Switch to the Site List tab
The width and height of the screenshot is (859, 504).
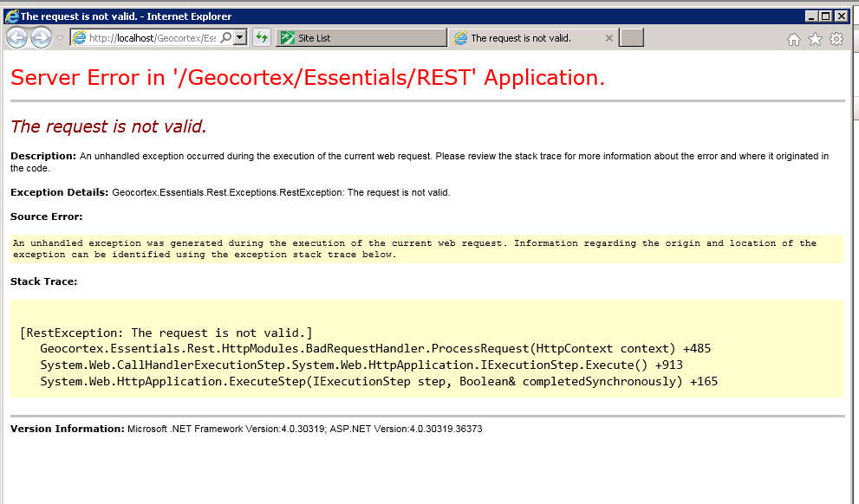point(361,38)
